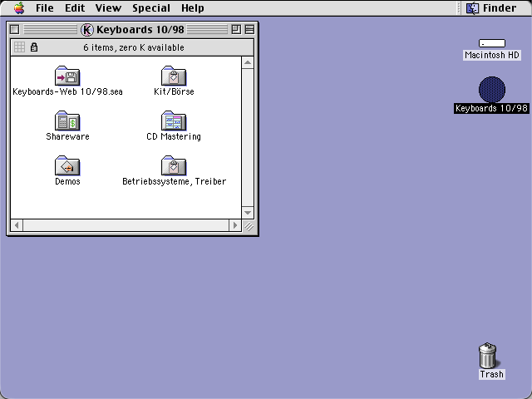Image resolution: width=532 pixels, height=399 pixels.
Task: Open the Kit/Börse folder icon
Action: 174,76
